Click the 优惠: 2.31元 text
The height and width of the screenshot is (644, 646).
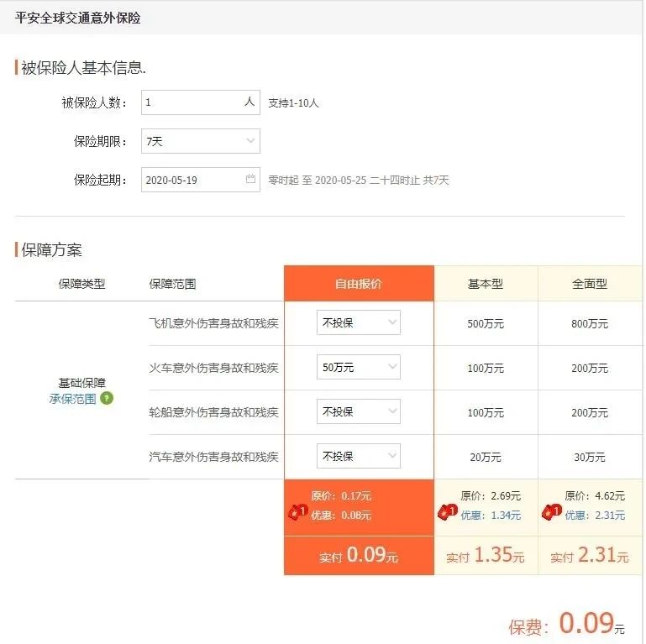tap(595, 516)
